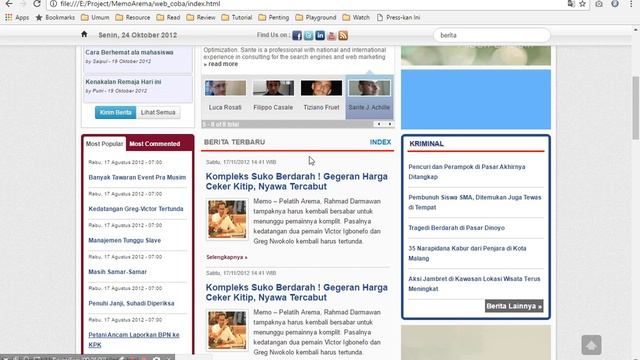
Task: Open Kedatangan Greg-Victor Tertunda link
Action: [136, 209]
